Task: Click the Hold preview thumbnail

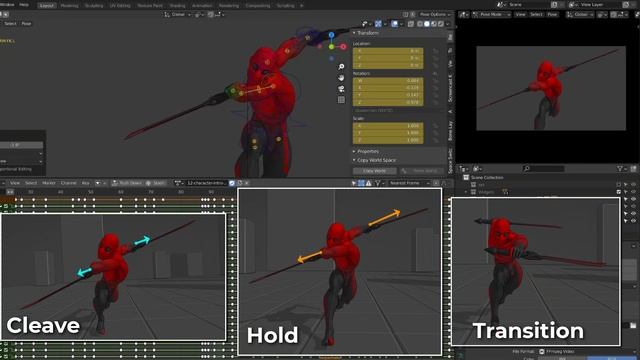Action: [x=340, y=272]
